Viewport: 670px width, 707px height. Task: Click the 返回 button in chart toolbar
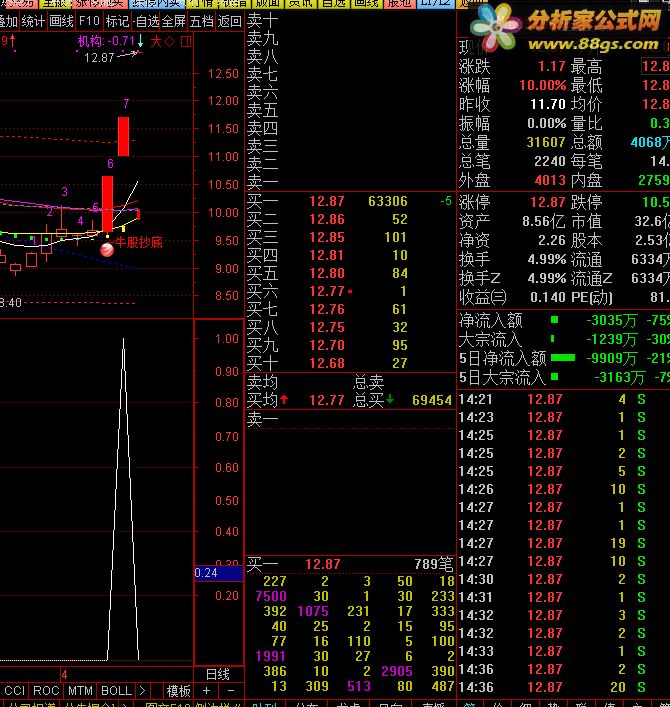pyautogui.click(x=229, y=21)
